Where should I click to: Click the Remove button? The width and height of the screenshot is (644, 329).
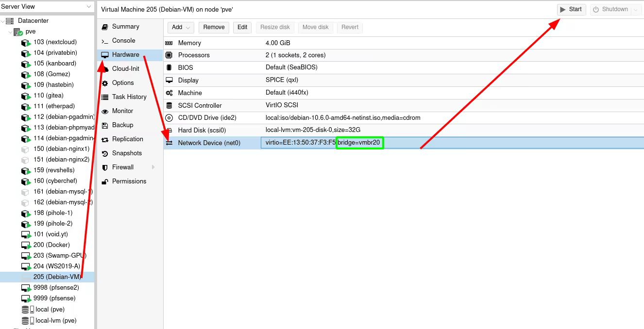coord(214,27)
